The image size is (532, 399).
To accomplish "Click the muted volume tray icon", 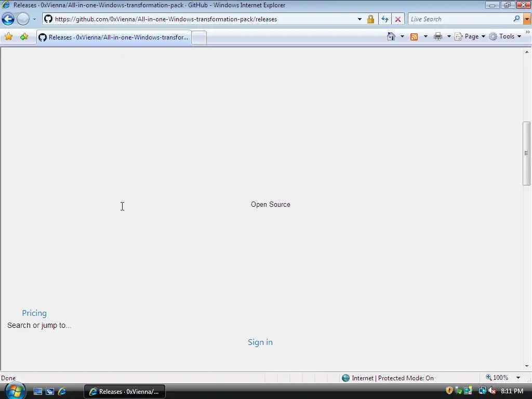I will coord(492,391).
